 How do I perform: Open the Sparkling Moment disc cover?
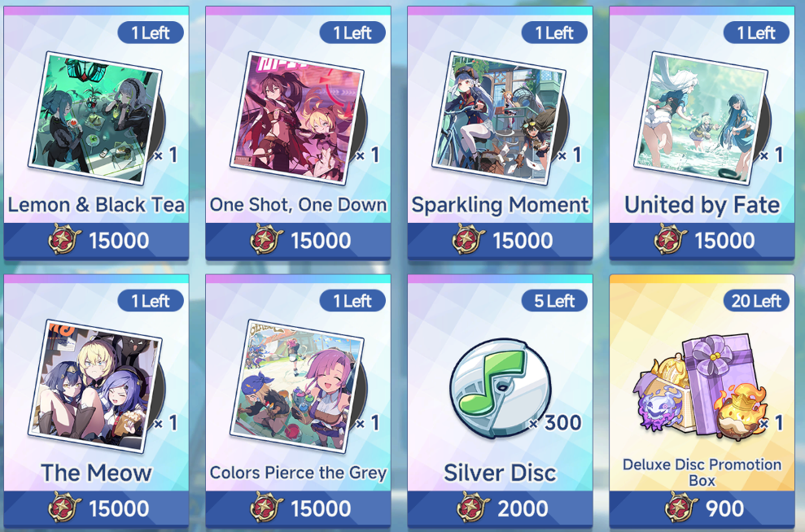(x=500, y=118)
